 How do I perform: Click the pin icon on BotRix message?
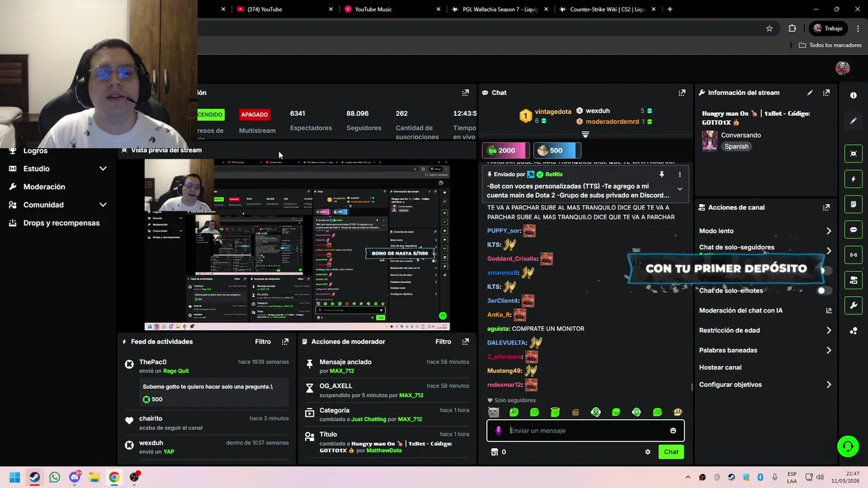coord(661,174)
